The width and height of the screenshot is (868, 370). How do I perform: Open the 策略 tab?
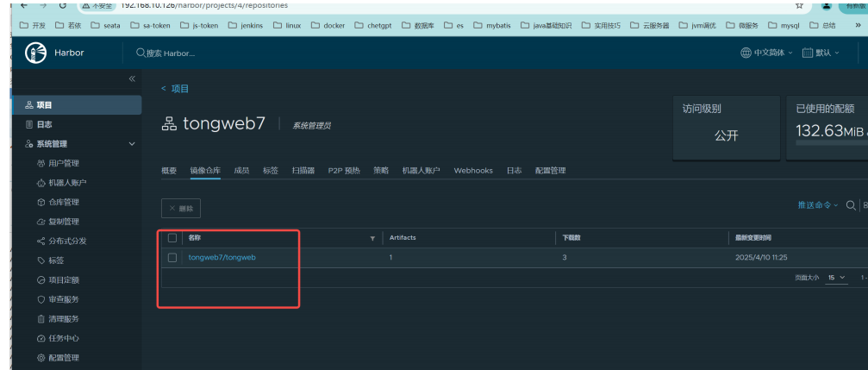tap(381, 171)
